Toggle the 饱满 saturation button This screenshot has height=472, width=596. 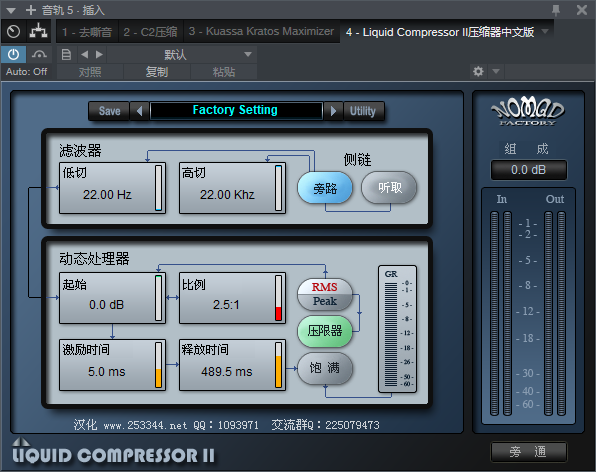(325, 368)
